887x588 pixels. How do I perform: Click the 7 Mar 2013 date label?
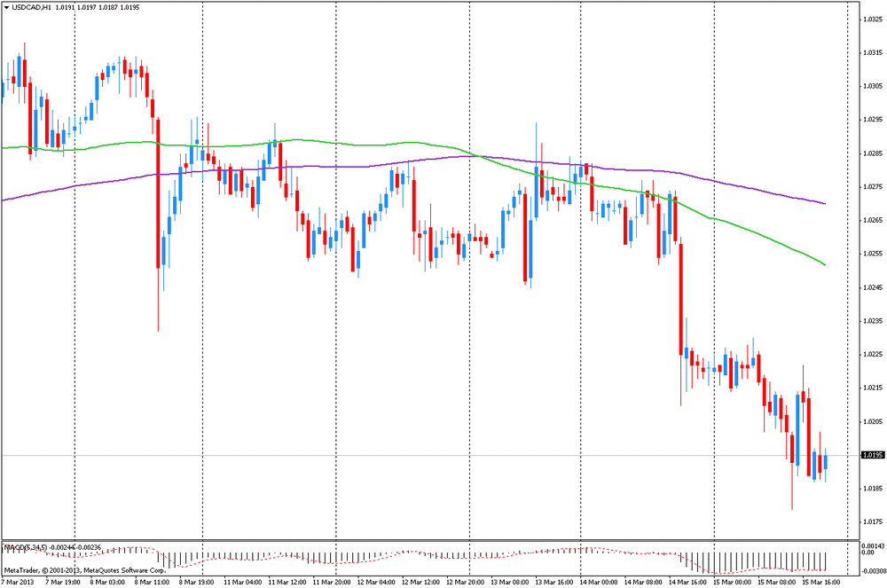[17, 582]
